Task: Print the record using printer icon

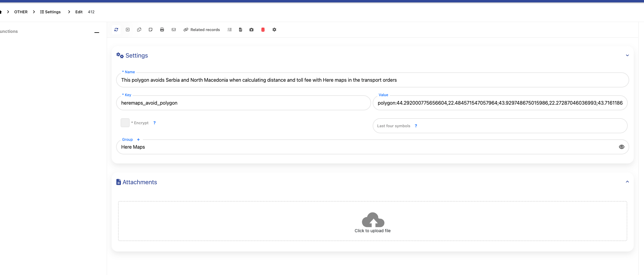Action: (x=162, y=30)
